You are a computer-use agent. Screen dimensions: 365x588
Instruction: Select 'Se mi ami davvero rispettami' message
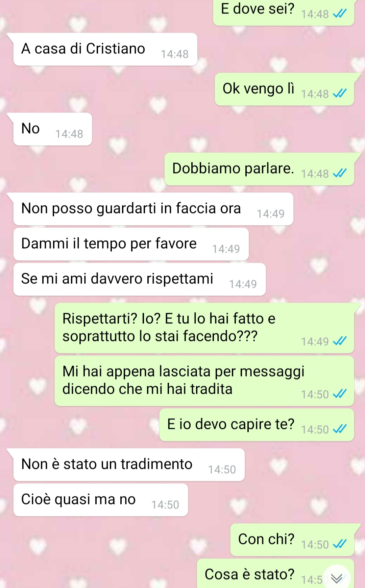click(x=139, y=279)
